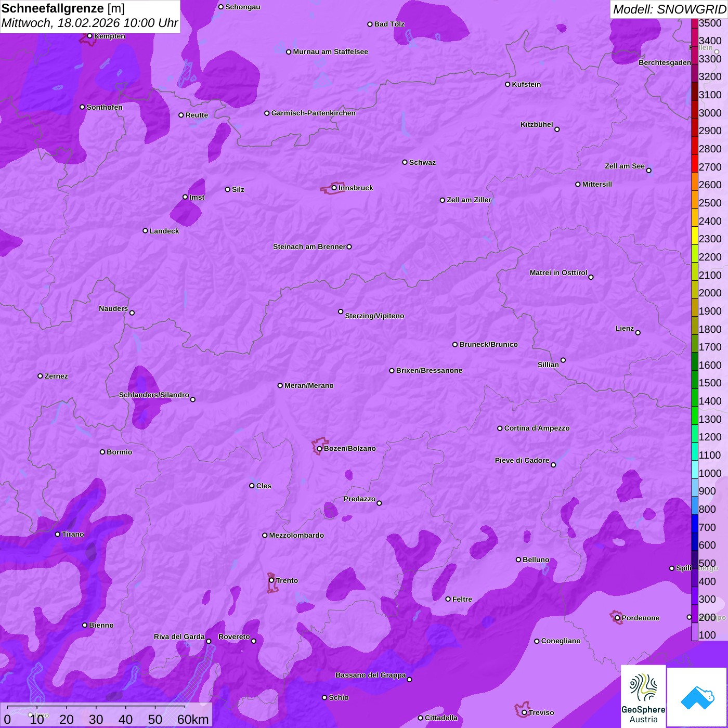Click the Belluno marker dot

click(x=518, y=560)
